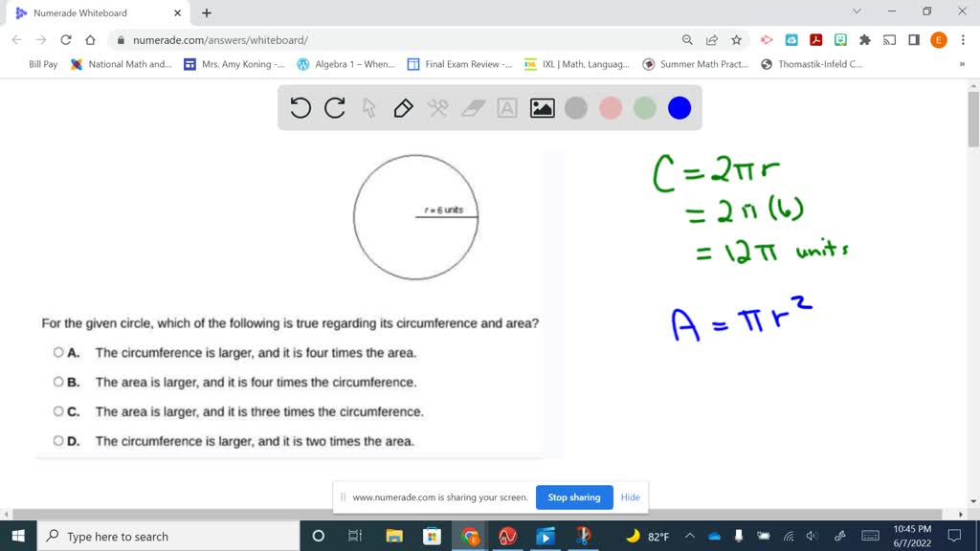Image resolution: width=980 pixels, height=551 pixels.
Task: Click the browser home icon
Action: [91, 40]
